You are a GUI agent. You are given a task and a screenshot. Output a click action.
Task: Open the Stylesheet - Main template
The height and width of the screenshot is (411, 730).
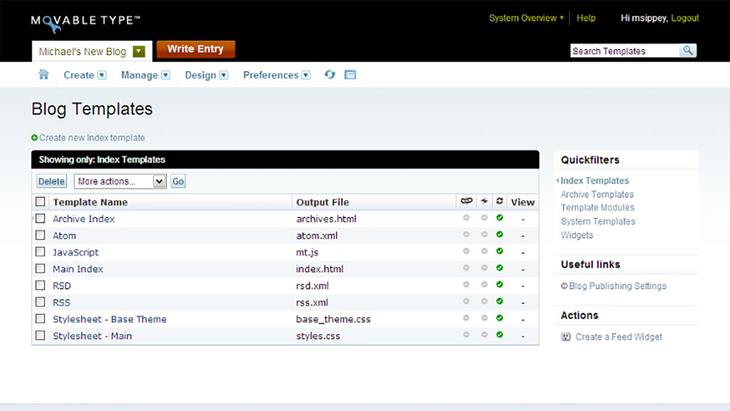(x=92, y=336)
